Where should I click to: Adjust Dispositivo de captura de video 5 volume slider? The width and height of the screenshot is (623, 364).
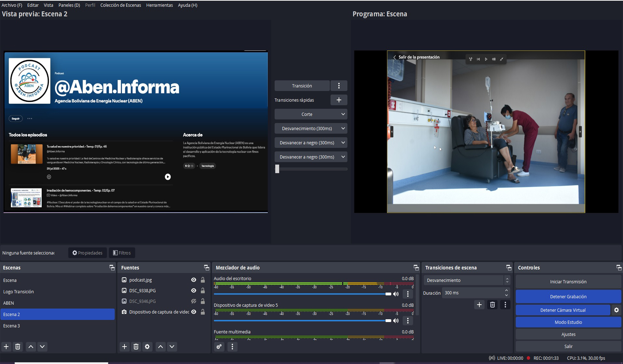(x=388, y=321)
